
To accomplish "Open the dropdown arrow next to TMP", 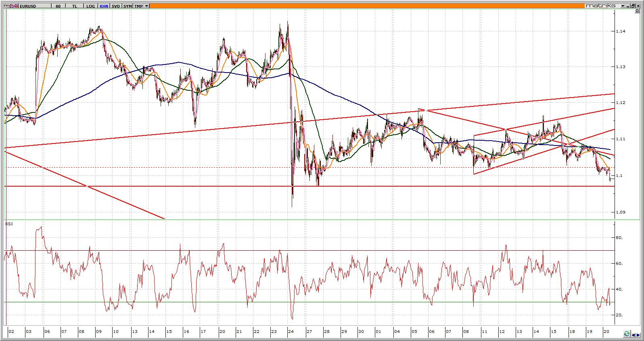I will click(x=146, y=6).
